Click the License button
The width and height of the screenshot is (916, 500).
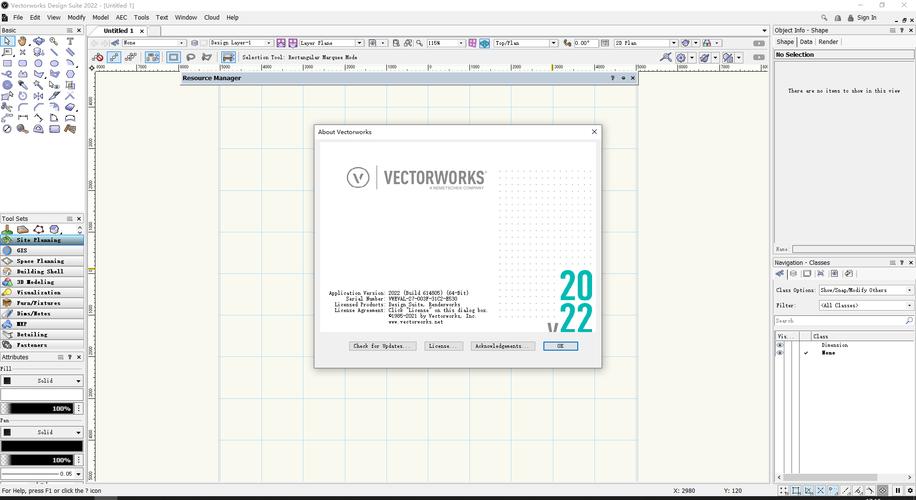click(x=443, y=346)
